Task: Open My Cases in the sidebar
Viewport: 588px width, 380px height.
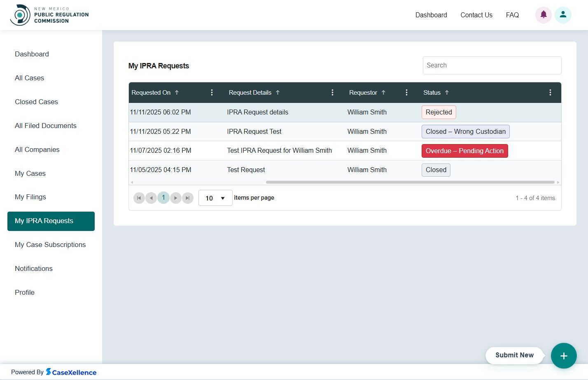Action: click(30, 173)
